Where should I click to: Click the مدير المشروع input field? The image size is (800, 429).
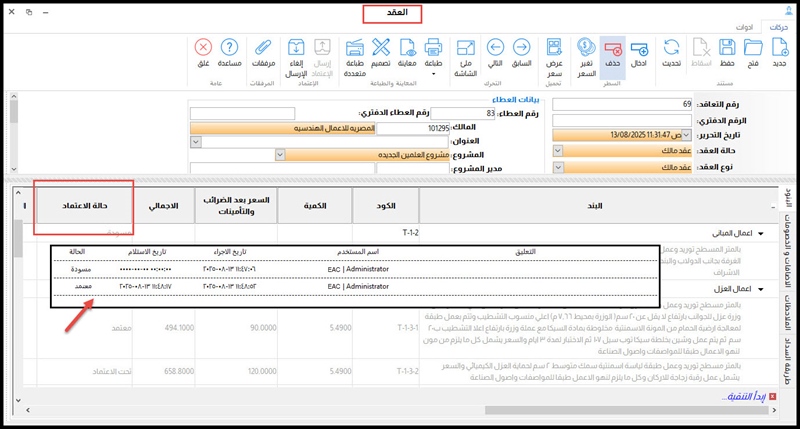(413, 168)
